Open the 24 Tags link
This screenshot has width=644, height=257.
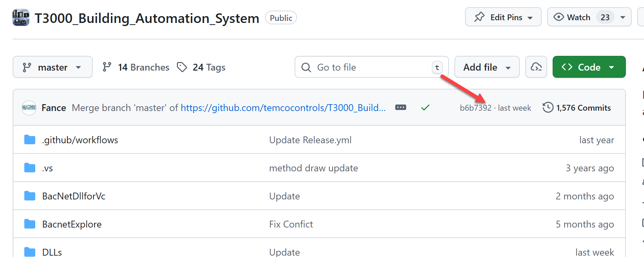[201, 67]
